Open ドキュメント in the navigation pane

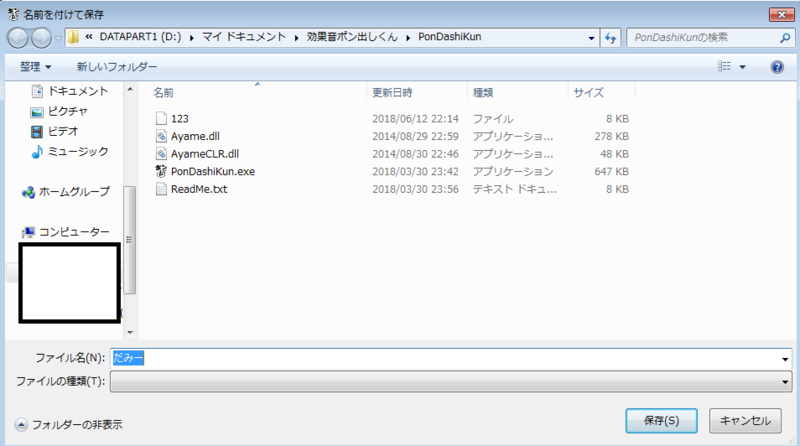(x=78, y=91)
